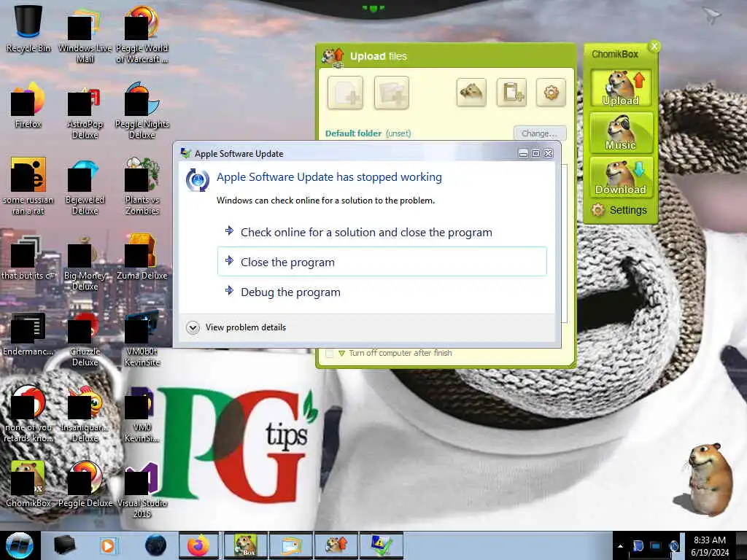The width and height of the screenshot is (747, 560).
Task: Choose Check online for a solution option
Action: pyautogui.click(x=382, y=233)
